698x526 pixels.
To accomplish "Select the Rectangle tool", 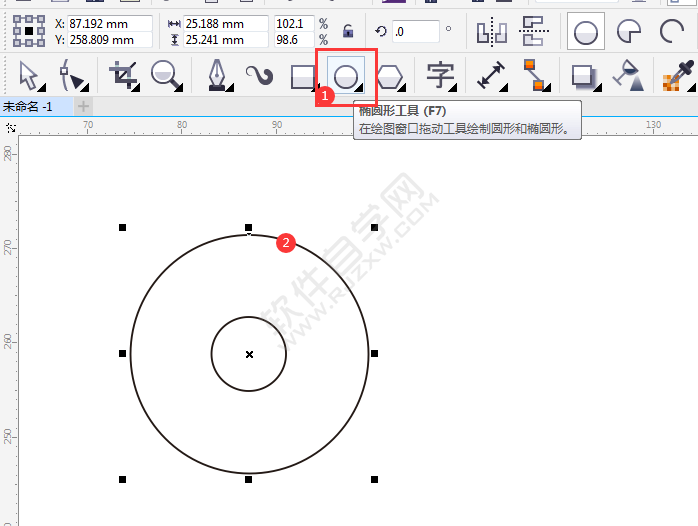I will [x=302, y=77].
